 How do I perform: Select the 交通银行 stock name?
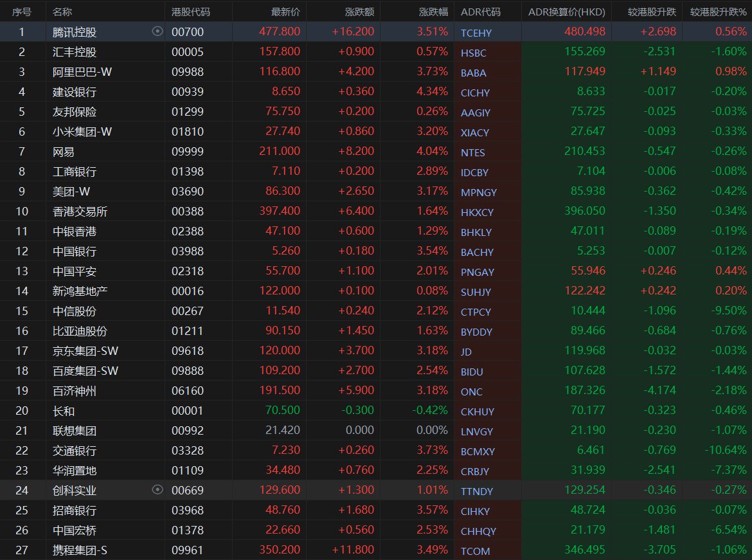75,451
